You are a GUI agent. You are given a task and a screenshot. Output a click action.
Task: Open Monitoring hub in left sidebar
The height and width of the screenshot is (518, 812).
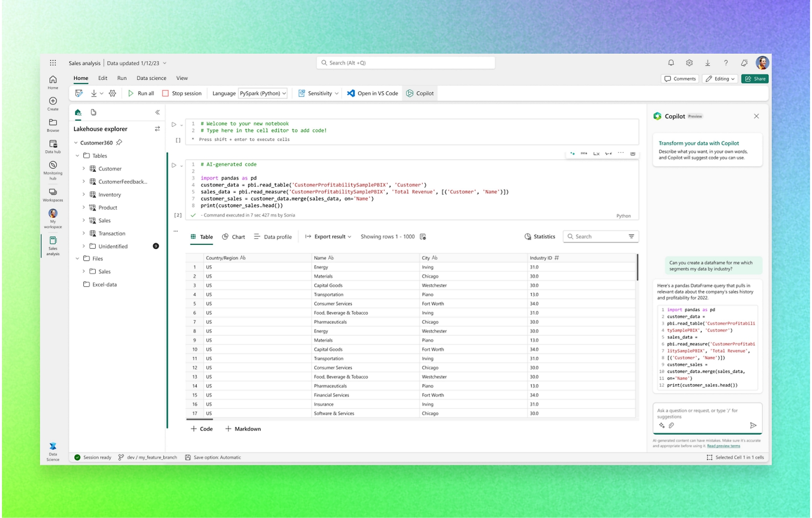point(53,170)
